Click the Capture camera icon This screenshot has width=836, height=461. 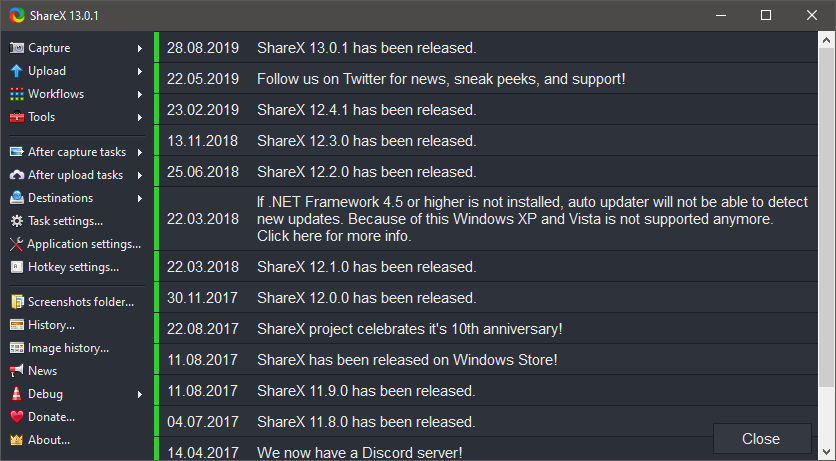[x=16, y=48]
